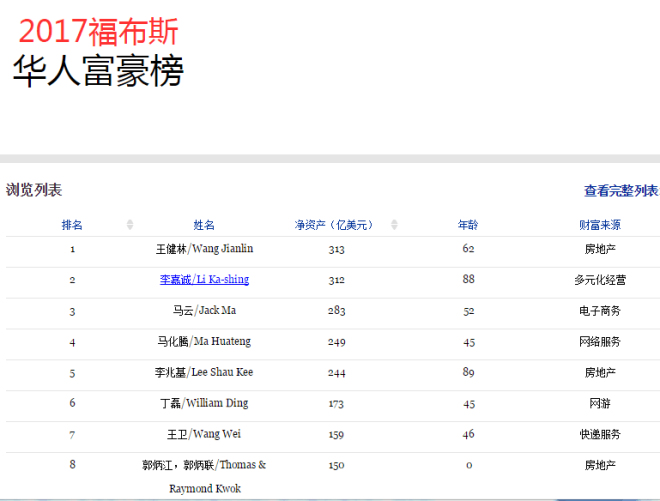This screenshot has width=660, height=501.
Task: Click 网络服务 wealth source cell
Action: click(x=600, y=341)
